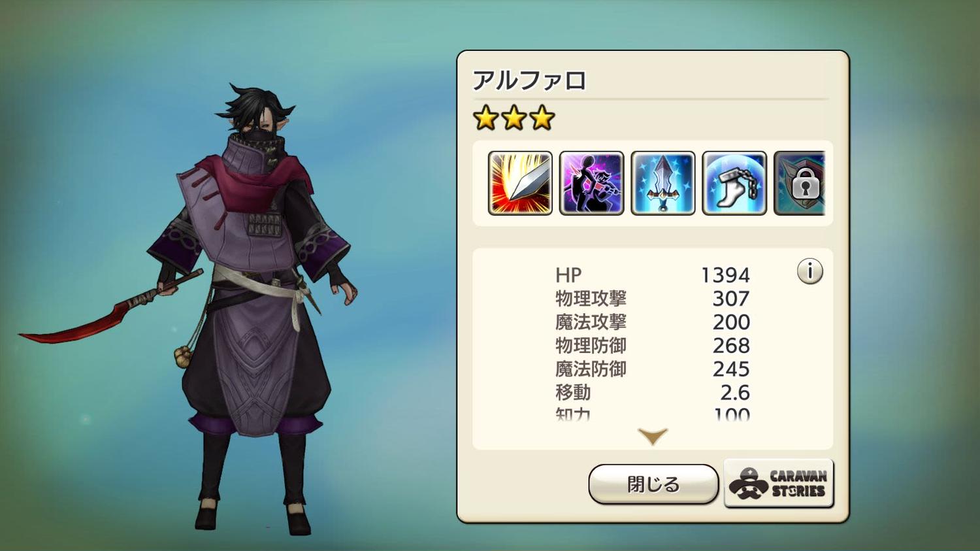Select the 物理防御 268 stat row
Image resolution: width=980 pixels, height=551 pixels.
[653, 346]
